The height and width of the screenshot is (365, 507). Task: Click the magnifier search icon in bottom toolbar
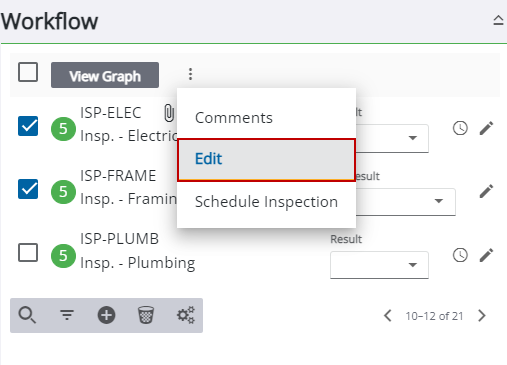click(27, 315)
